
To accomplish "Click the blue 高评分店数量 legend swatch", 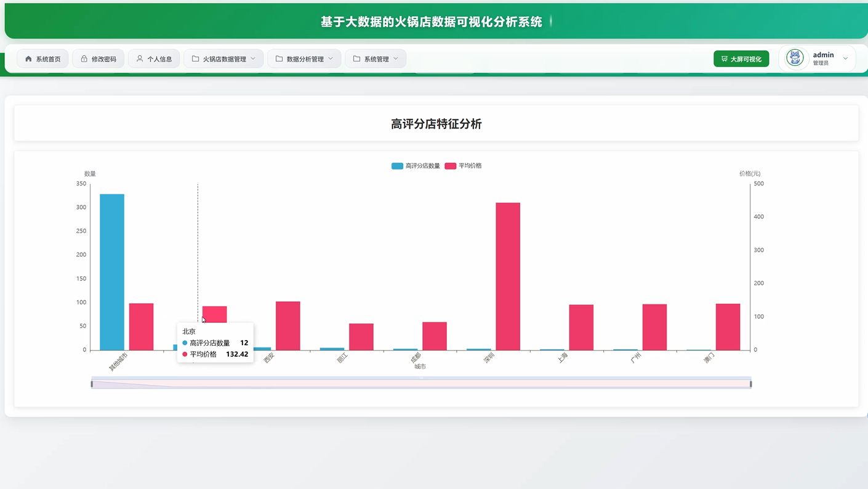I will [398, 166].
